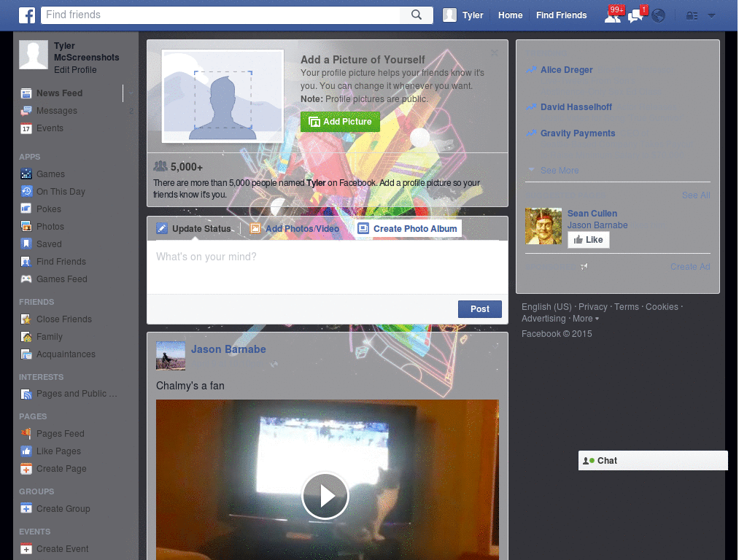
Task: Click the Pages and Public feed icon
Action: click(x=26, y=394)
